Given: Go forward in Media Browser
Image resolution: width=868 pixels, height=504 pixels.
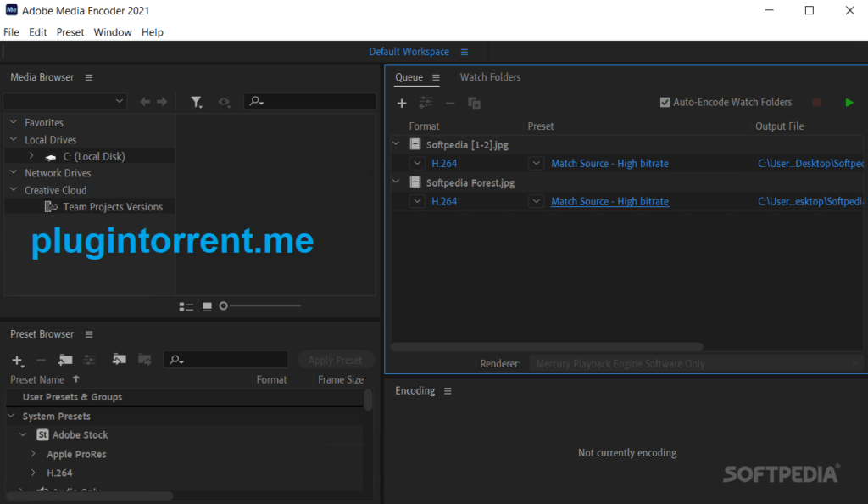Looking at the screenshot, I should (162, 101).
